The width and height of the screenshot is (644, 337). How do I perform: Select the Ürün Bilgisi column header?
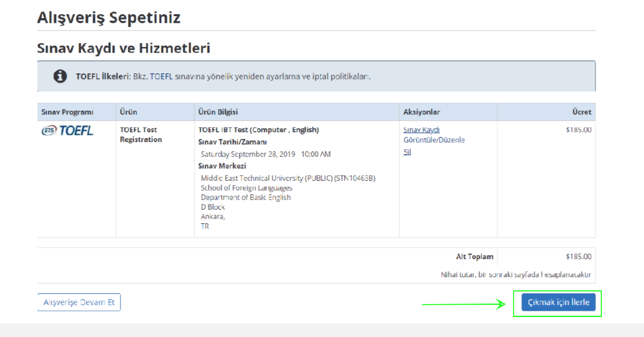[296, 112]
